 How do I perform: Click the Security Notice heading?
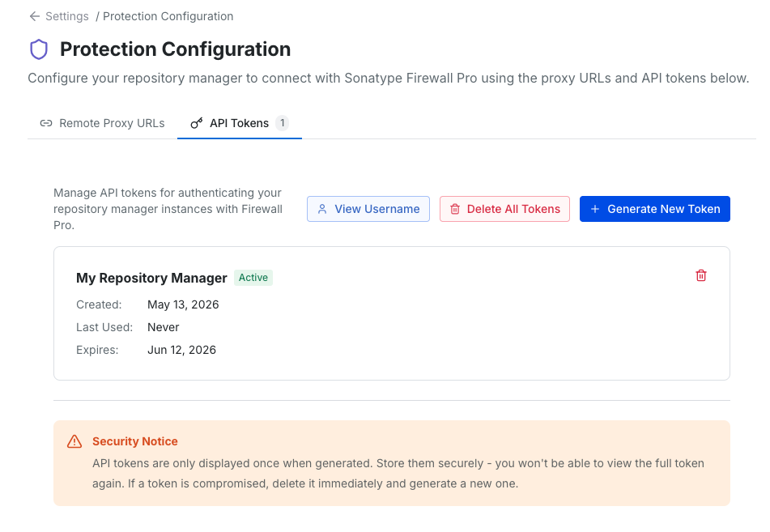[135, 441]
